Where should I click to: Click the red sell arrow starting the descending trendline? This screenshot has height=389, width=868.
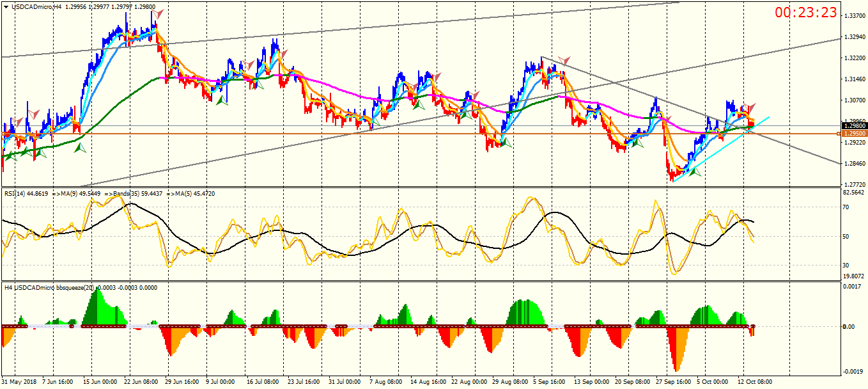(564, 61)
